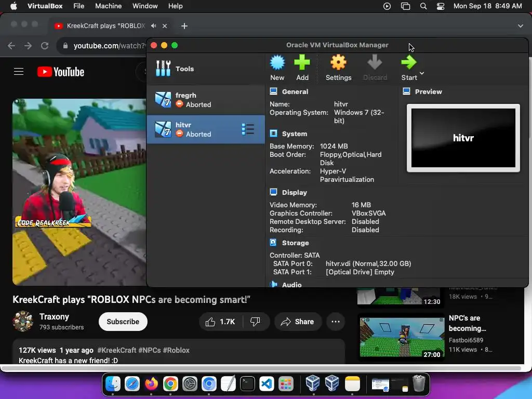532x399 pixels.
Task: Click hitvr.vdi storage entry
Action: [x=368, y=263]
